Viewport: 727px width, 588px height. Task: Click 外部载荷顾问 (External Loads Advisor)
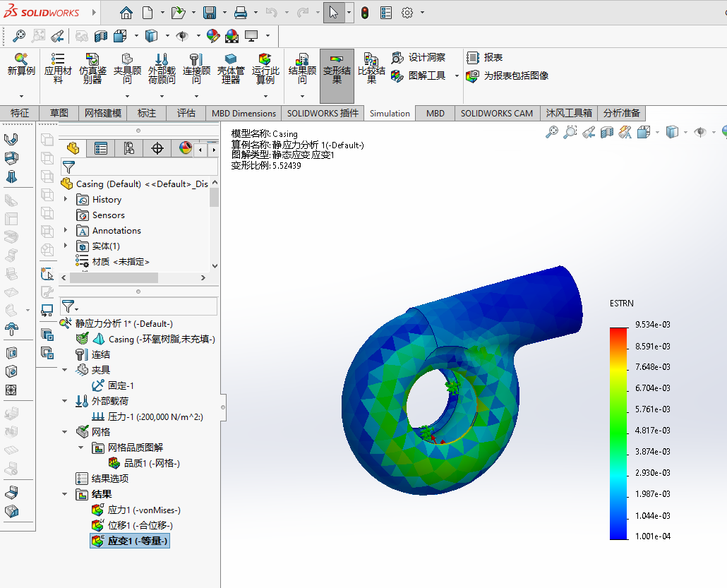(x=162, y=68)
